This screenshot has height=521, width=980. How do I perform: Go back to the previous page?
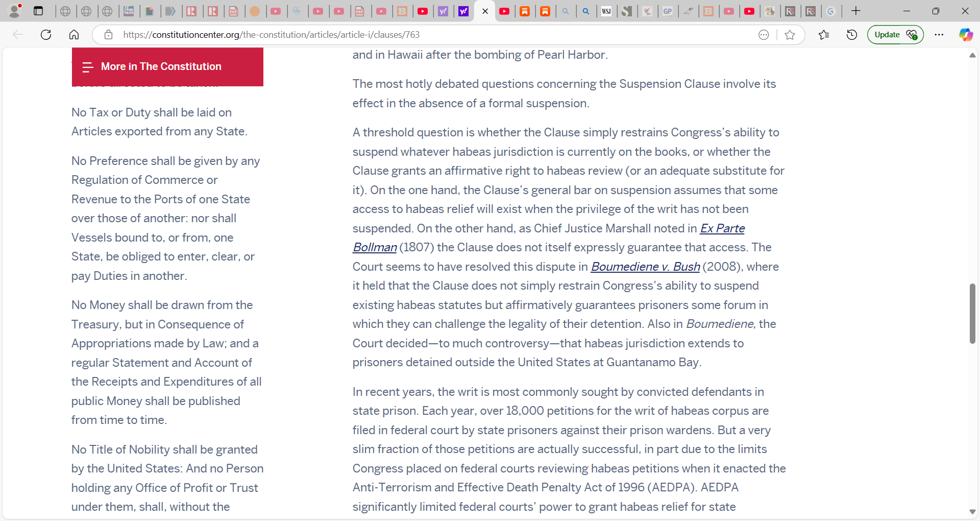click(x=18, y=35)
